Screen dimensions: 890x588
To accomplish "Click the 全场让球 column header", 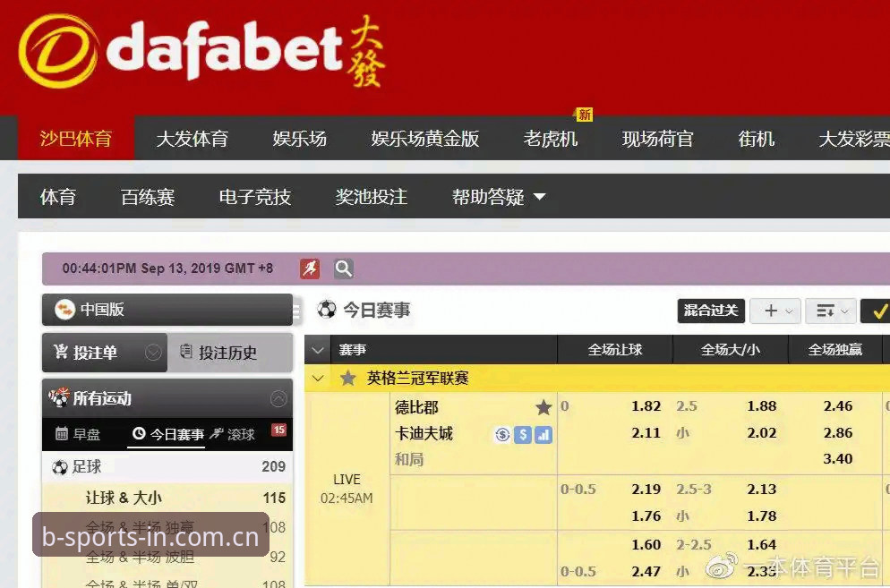I will [x=615, y=350].
